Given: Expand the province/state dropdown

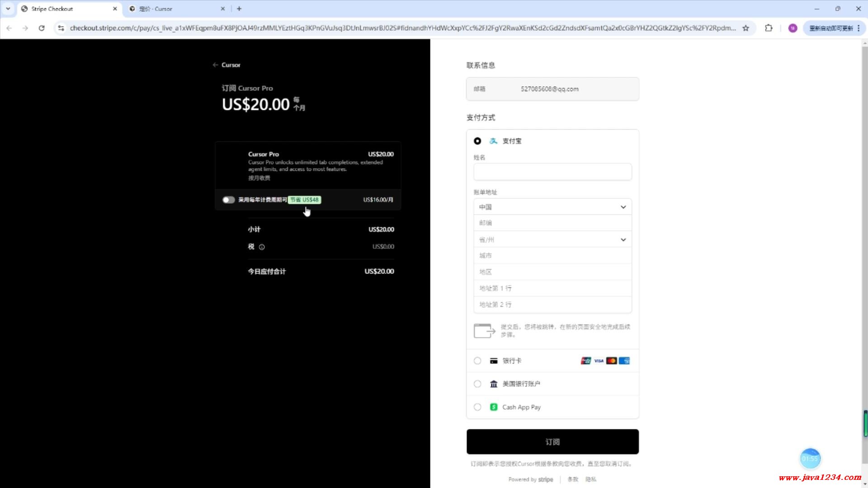Looking at the screenshot, I should (x=552, y=240).
